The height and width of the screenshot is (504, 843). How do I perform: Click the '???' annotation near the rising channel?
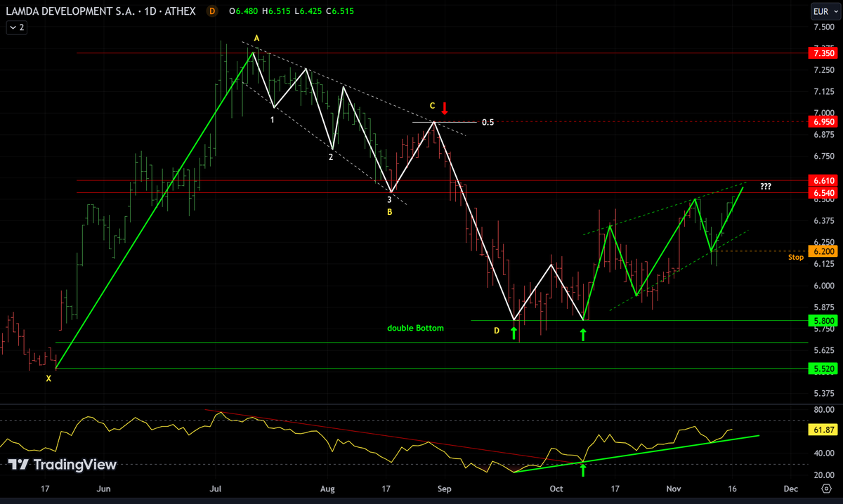coord(766,187)
